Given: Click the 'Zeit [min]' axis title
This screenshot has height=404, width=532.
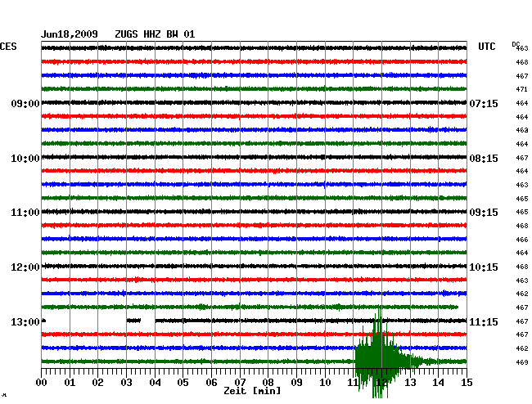Looking at the screenshot, I should [x=252, y=391].
